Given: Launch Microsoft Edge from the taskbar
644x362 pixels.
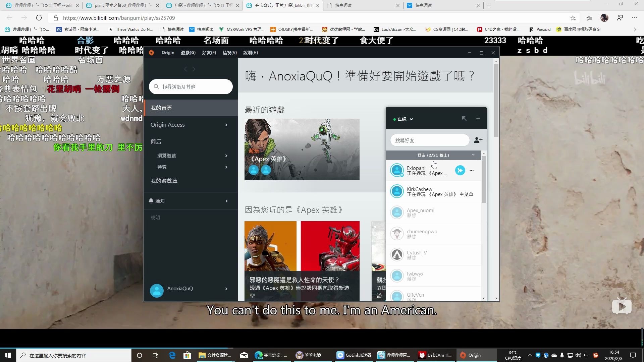Looking at the screenshot, I should pos(172,355).
